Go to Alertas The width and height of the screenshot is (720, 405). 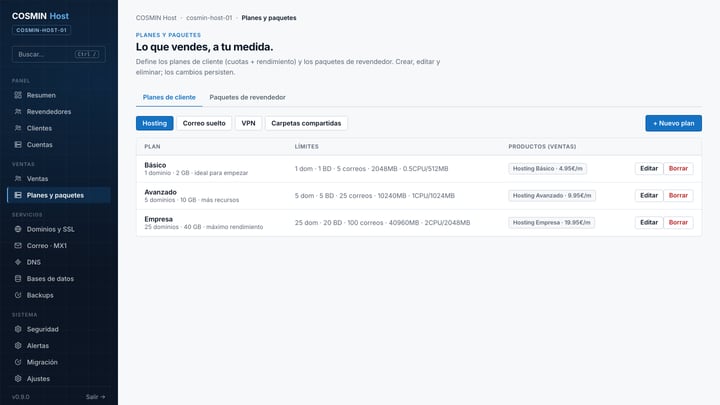coord(59,346)
